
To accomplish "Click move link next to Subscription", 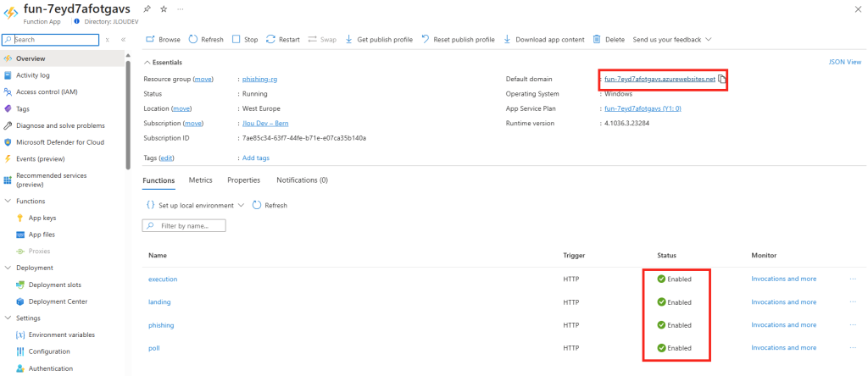I will tap(193, 124).
